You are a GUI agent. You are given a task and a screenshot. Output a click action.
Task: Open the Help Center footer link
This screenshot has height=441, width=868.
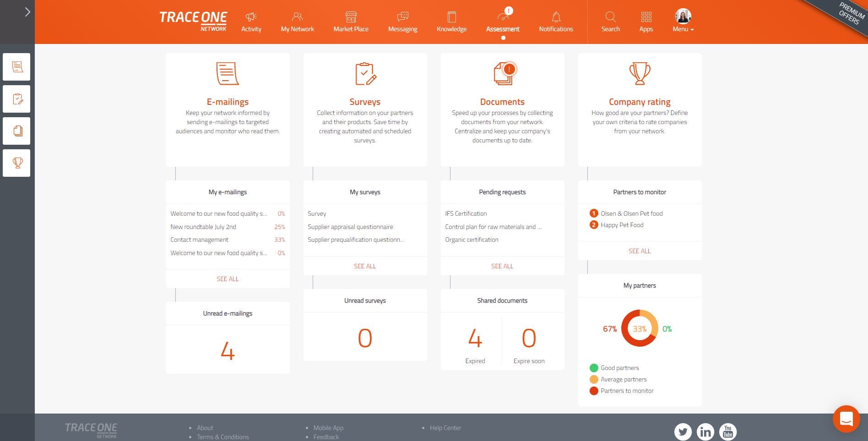tap(445, 427)
